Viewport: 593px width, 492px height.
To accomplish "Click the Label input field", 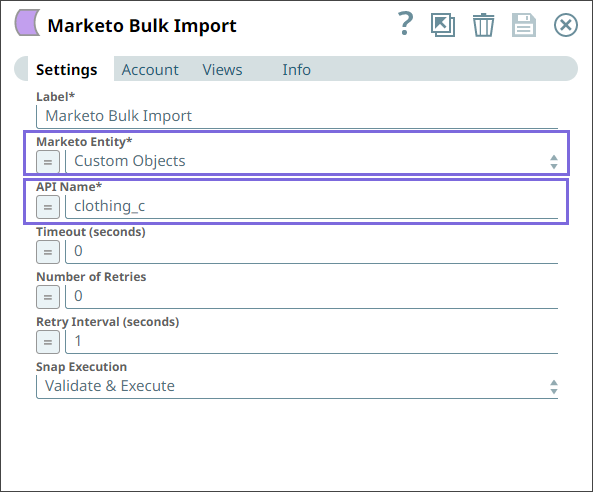I will click(297, 116).
